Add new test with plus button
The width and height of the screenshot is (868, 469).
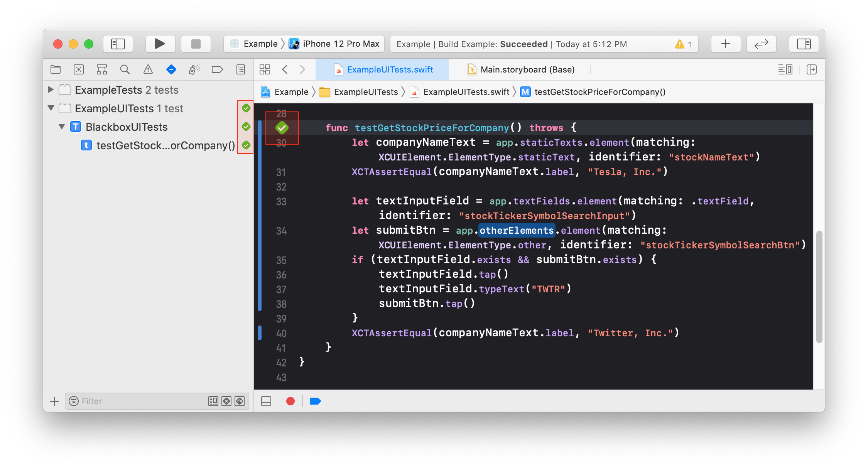54,402
